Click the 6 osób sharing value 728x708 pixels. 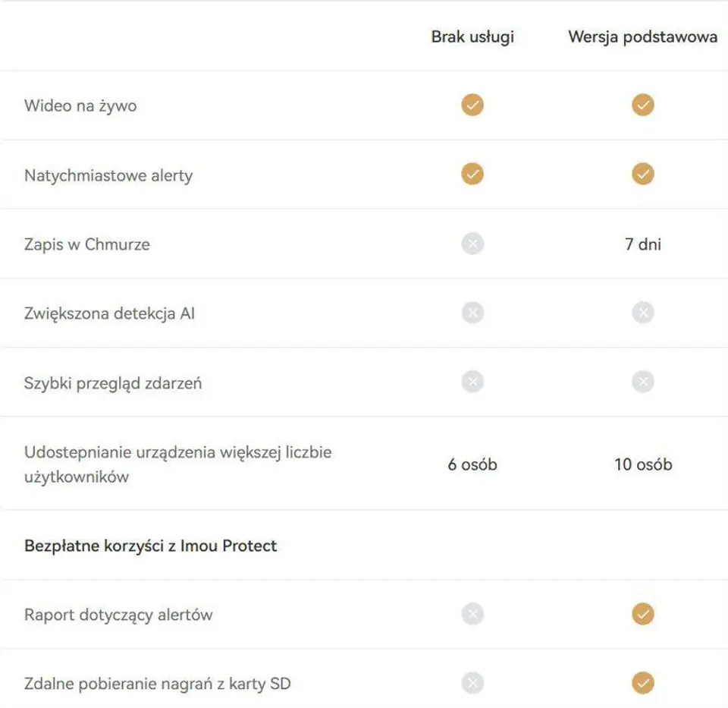click(x=472, y=464)
